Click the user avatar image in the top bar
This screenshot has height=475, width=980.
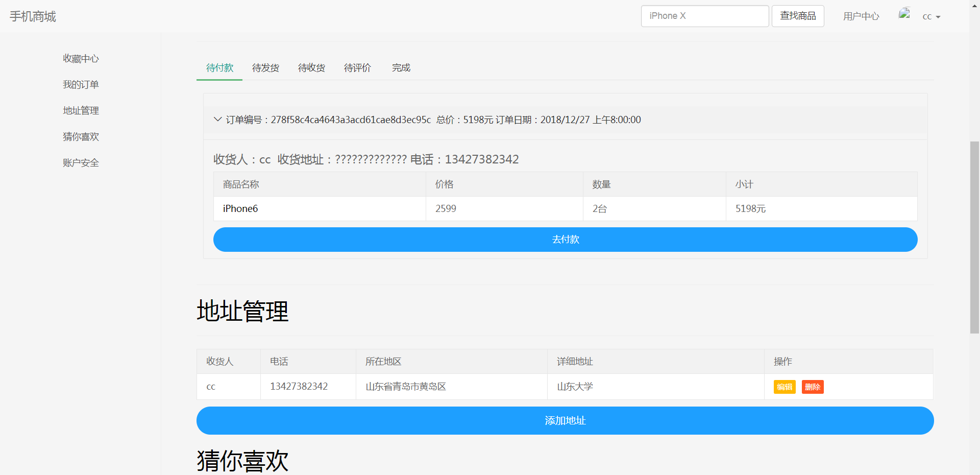904,14
